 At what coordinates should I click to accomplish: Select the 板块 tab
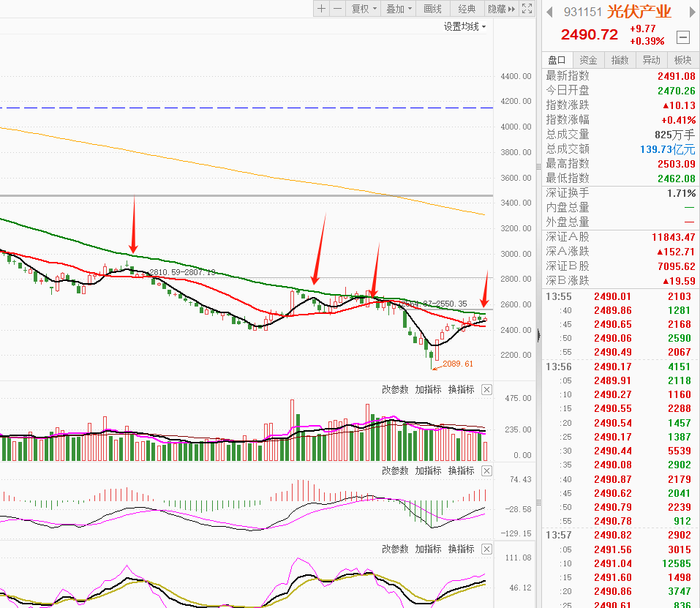tap(682, 60)
